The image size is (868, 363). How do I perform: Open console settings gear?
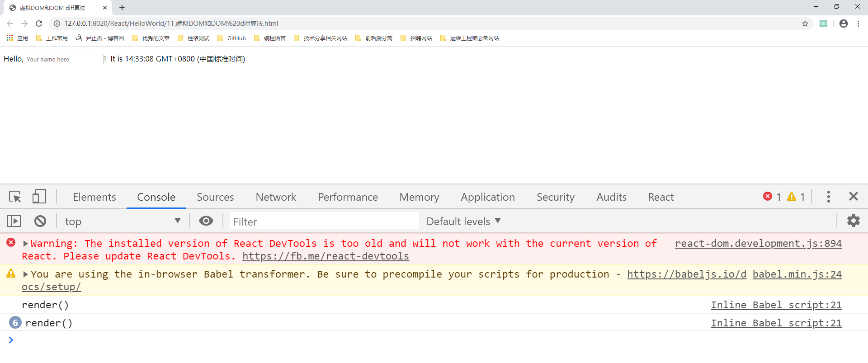pos(853,221)
